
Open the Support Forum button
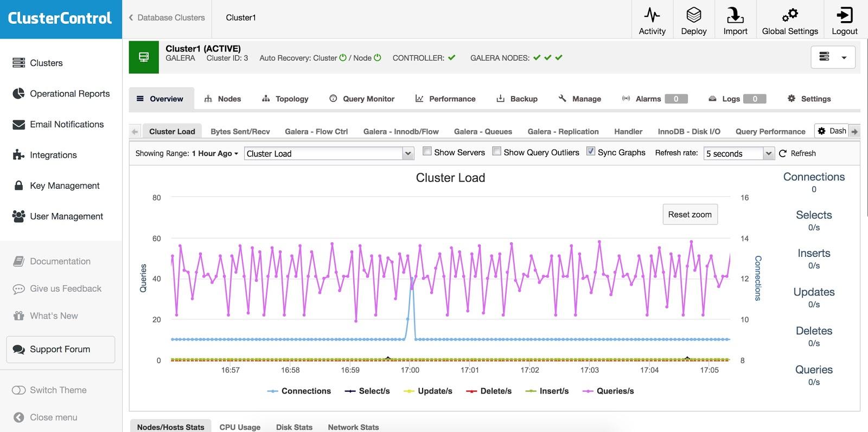(x=61, y=350)
